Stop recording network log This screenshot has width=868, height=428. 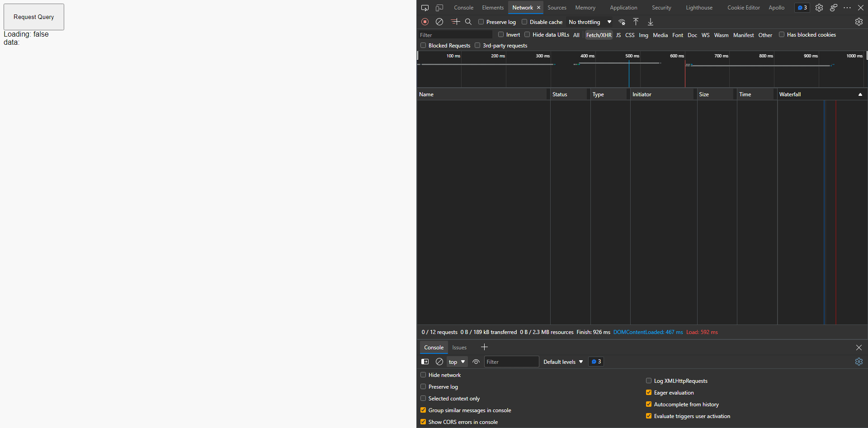coord(425,21)
